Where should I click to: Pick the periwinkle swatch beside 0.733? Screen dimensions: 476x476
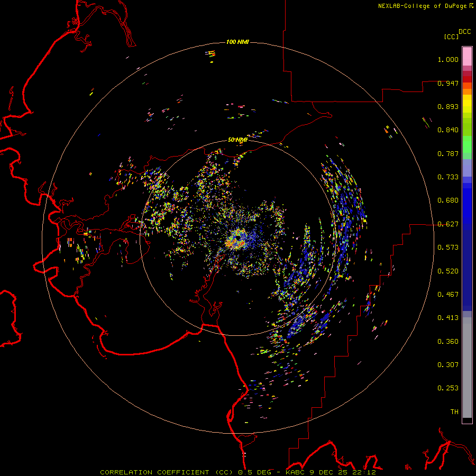point(467,169)
